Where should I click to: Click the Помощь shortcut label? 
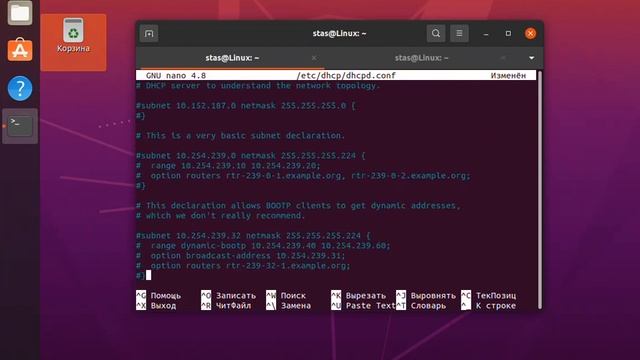click(165, 296)
